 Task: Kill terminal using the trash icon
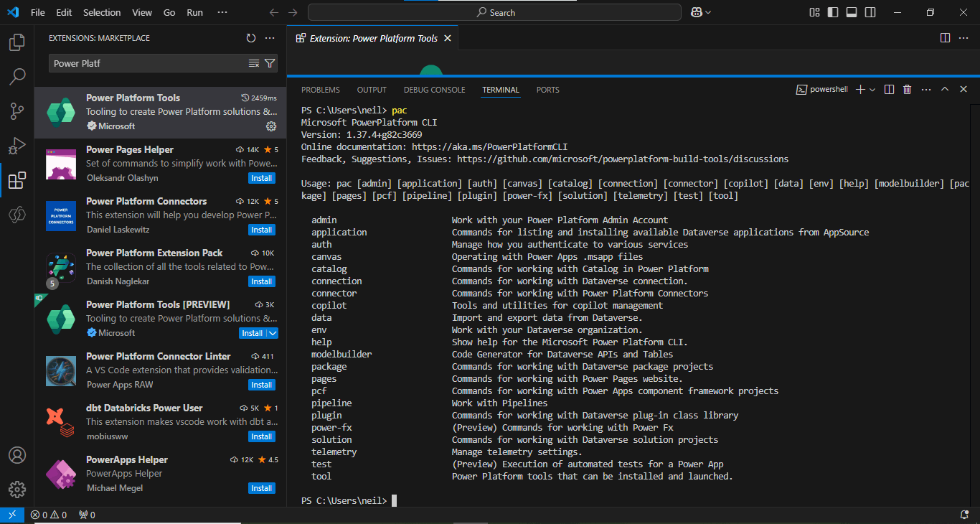coord(907,90)
